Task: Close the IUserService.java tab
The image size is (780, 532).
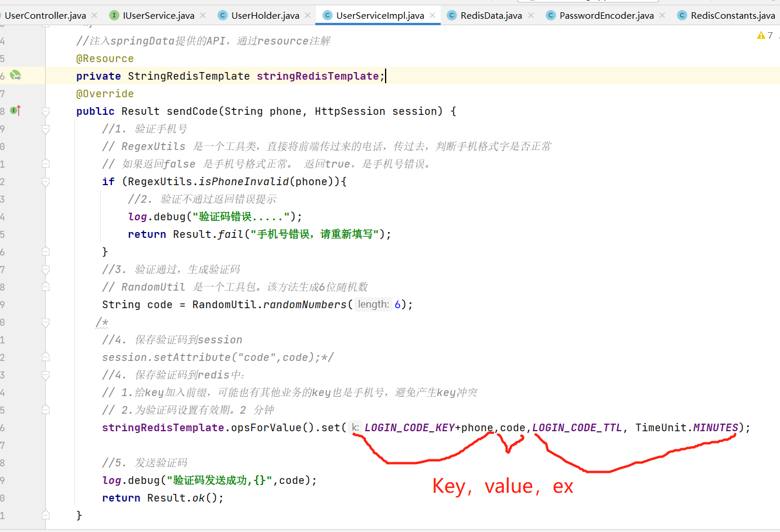Action: [x=203, y=15]
